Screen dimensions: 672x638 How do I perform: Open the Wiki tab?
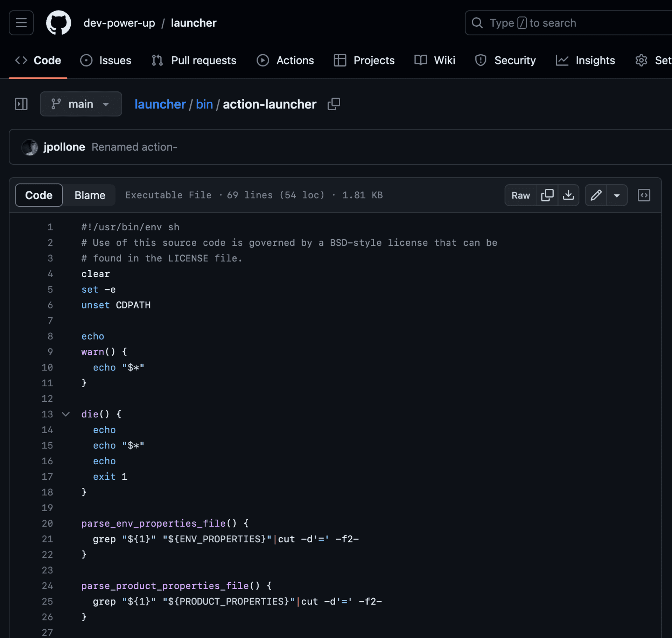(x=435, y=60)
